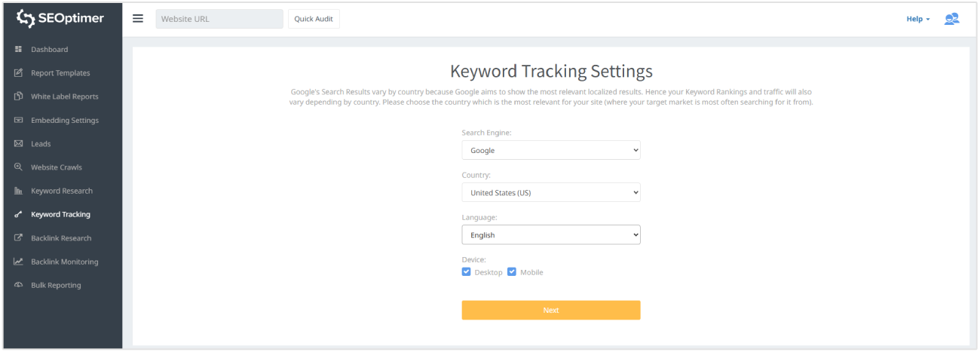980x352 pixels.
Task: Click the hamburger menu icon
Action: click(138, 19)
